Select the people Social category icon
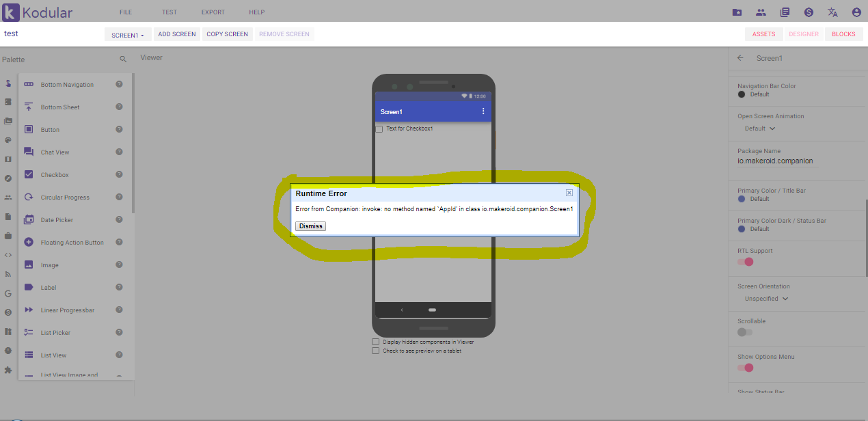 pos(8,198)
